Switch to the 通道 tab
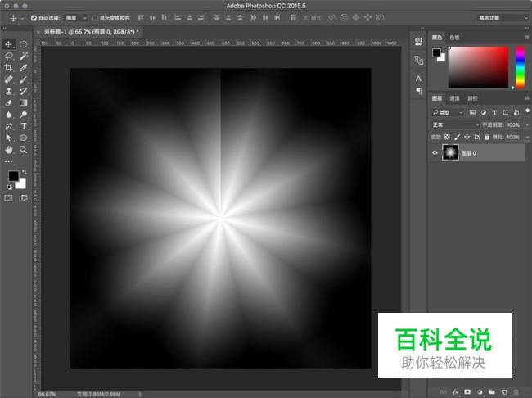This screenshot has width=532, height=398. [454, 97]
